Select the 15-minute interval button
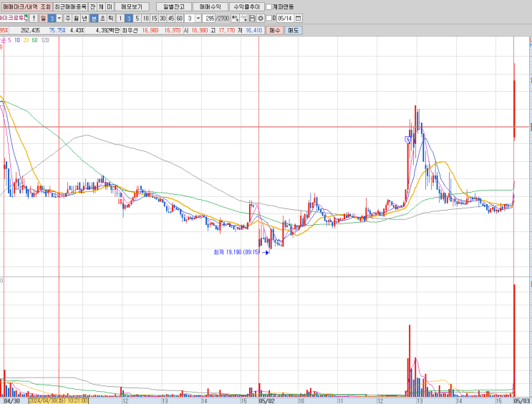Image resolution: width=532 pixels, height=404 pixels. (154, 18)
